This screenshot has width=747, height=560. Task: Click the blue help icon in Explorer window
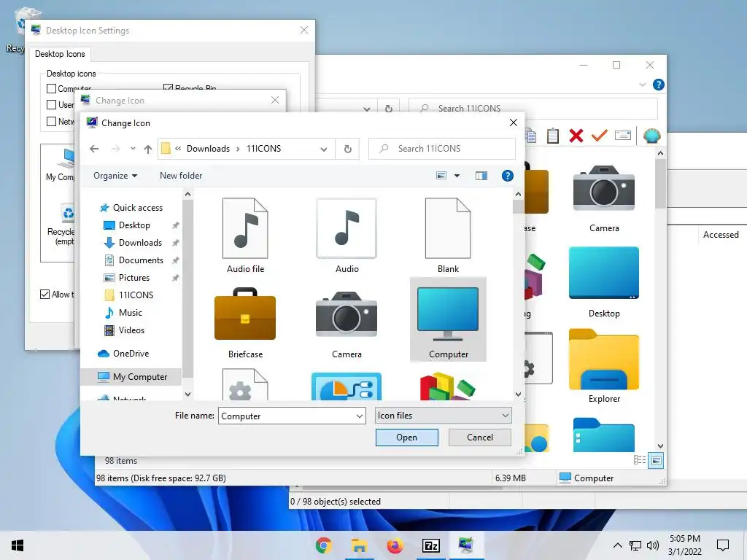(x=659, y=85)
